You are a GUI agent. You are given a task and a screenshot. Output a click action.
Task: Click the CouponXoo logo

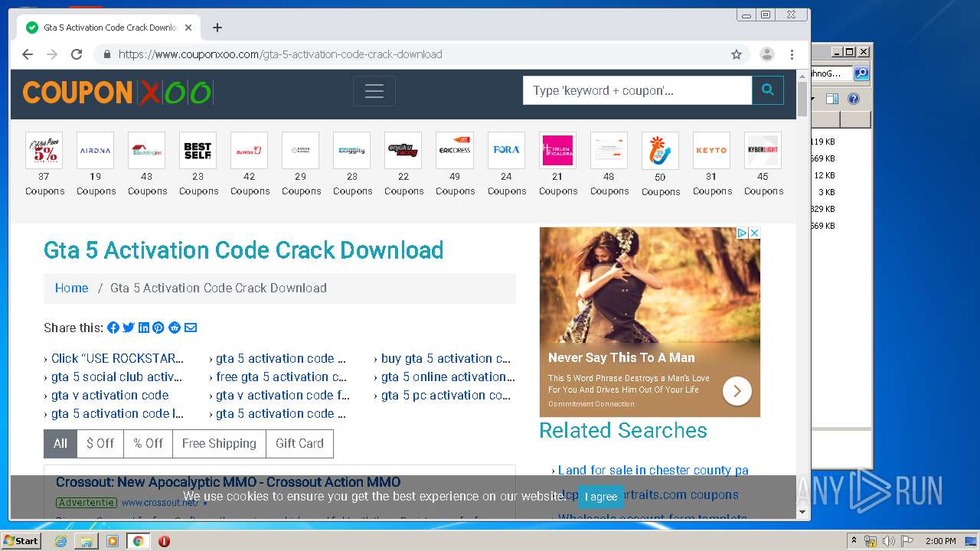(117, 93)
